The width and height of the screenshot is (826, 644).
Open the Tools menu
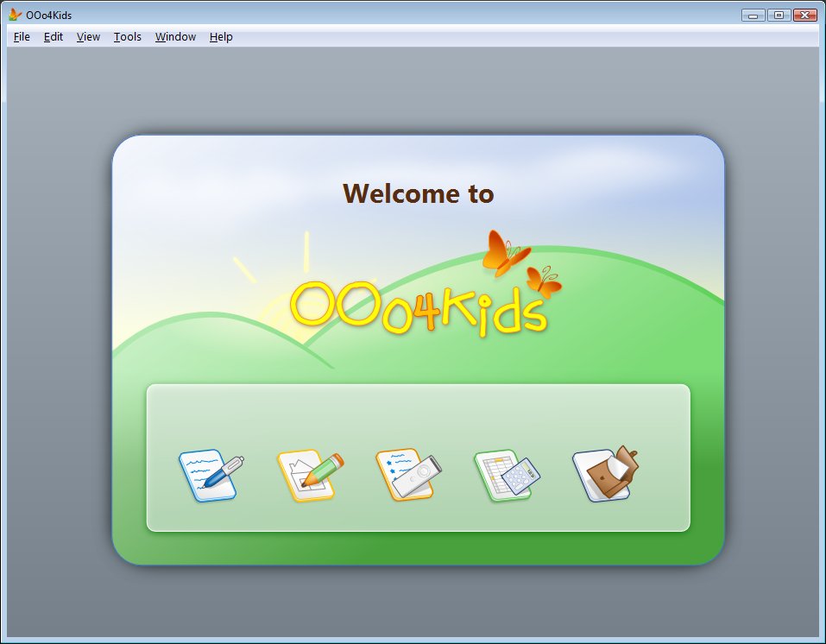coord(128,37)
